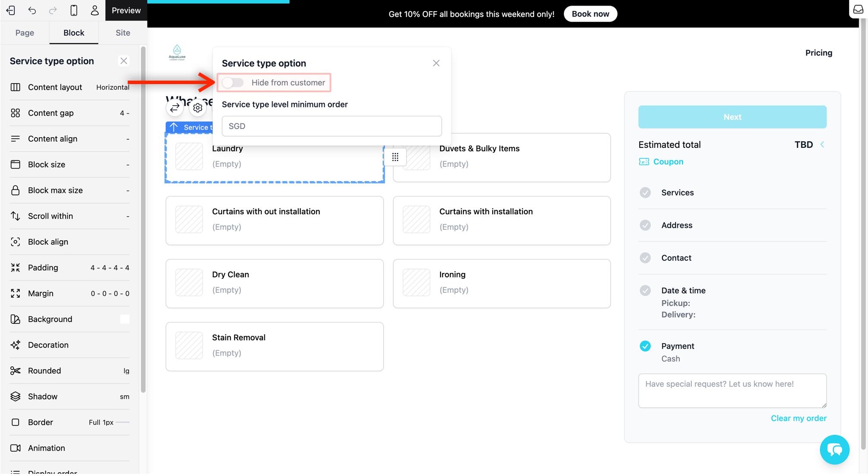Image resolution: width=868 pixels, height=476 pixels.
Task: Open the inbox tray icon
Action: point(858,9)
